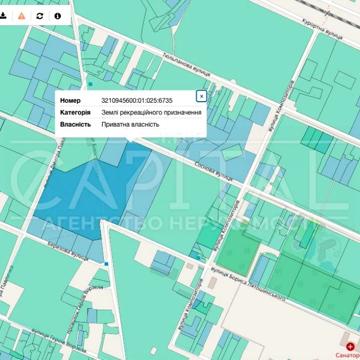Click the Курортна вулиця street label

[x=322, y=28]
